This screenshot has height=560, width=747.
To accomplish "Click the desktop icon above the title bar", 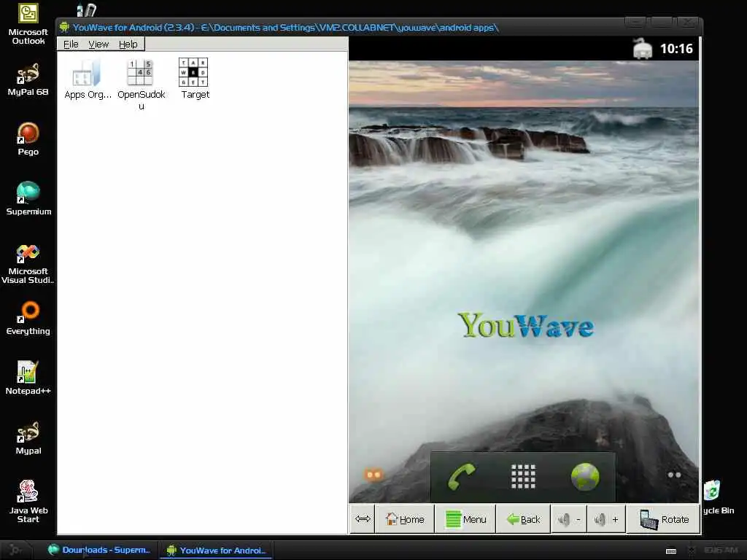I will pos(86,9).
